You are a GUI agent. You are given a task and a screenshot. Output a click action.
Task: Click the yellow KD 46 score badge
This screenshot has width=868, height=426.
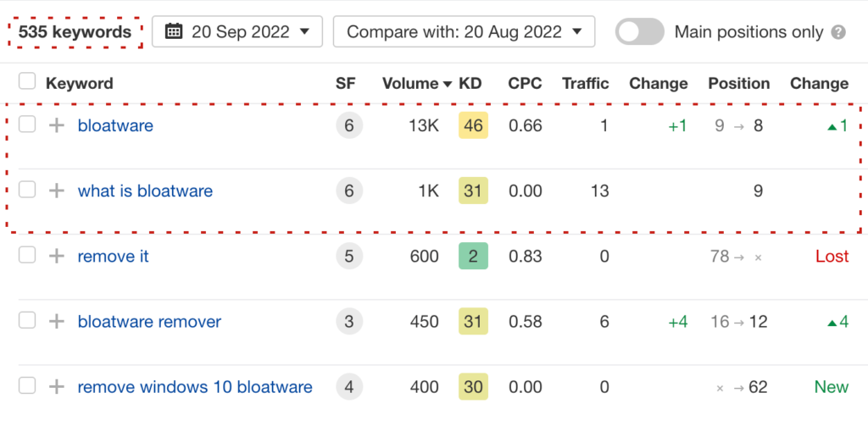click(x=473, y=125)
